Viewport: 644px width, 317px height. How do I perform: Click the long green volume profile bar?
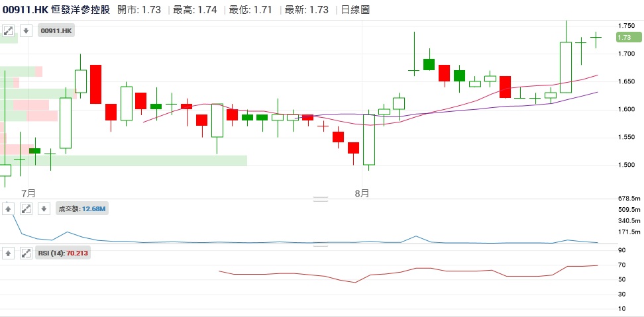coord(126,160)
